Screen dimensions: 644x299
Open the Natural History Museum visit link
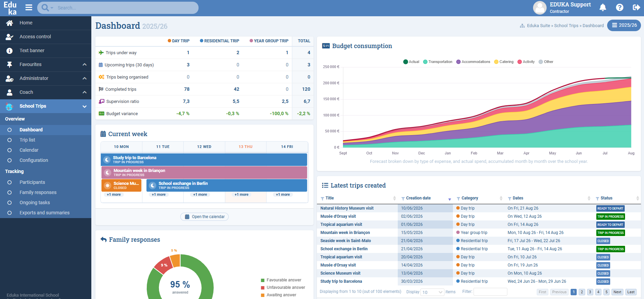(x=347, y=208)
